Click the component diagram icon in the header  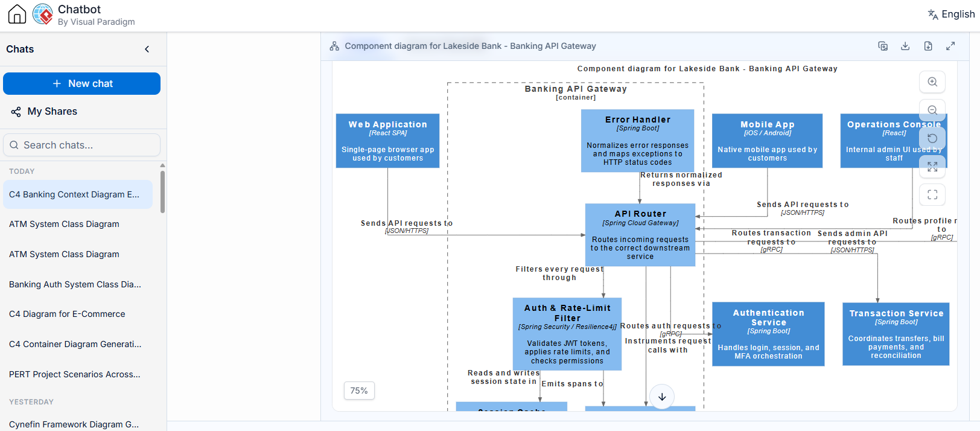click(334, 46)
